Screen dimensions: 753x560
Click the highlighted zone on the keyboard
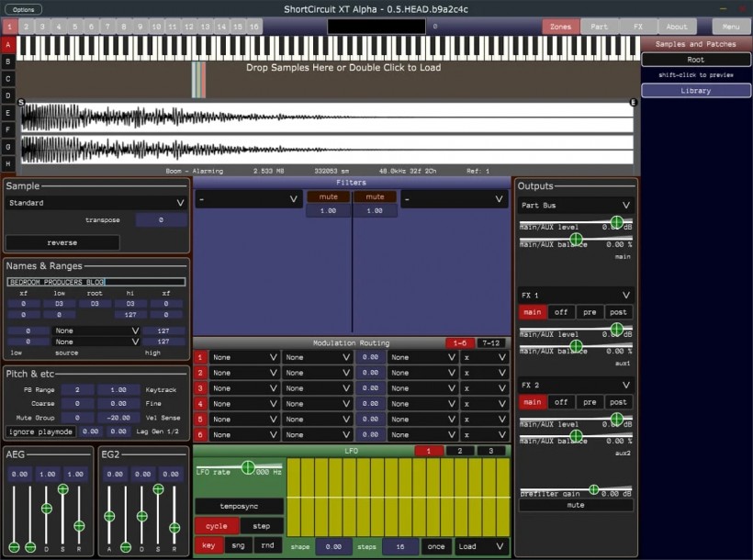tap(198, 80)
